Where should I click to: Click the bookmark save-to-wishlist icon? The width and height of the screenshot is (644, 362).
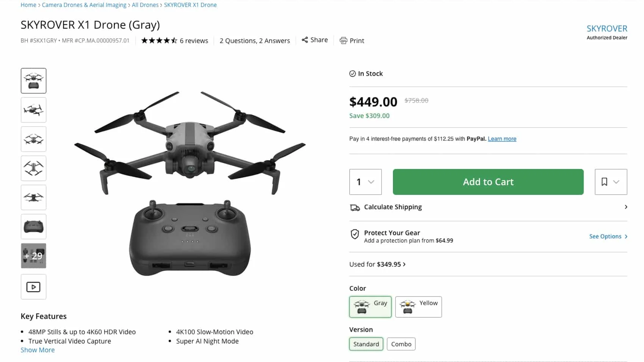(x=604, y=182)
